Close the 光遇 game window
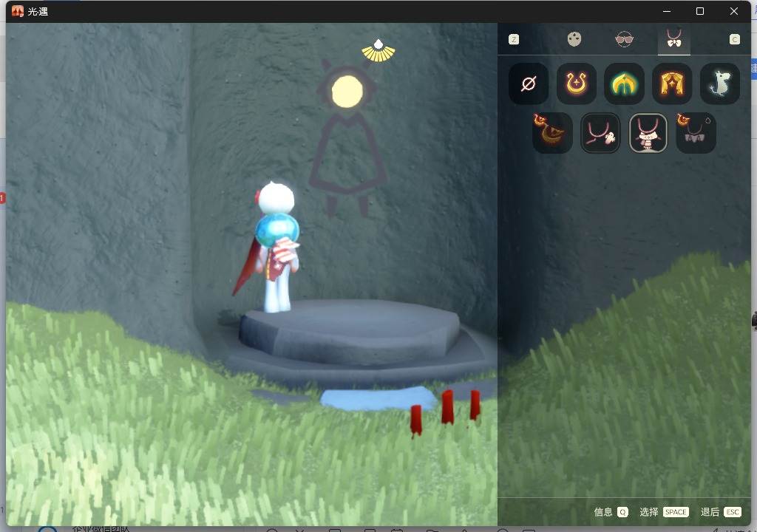Image resolution: width=757 pixels, height=532 pixels. (x=734, y=11)
